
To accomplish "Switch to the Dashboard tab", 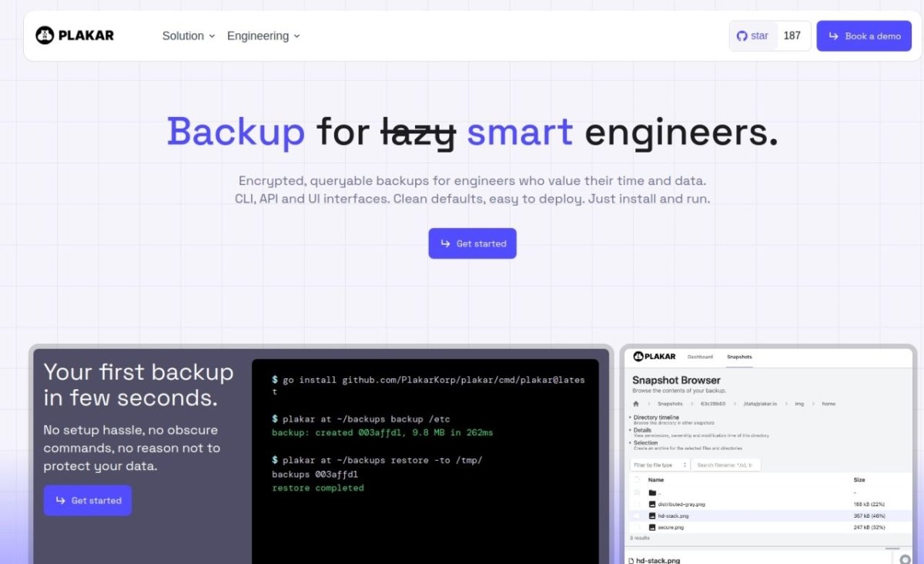I will 700,357.
